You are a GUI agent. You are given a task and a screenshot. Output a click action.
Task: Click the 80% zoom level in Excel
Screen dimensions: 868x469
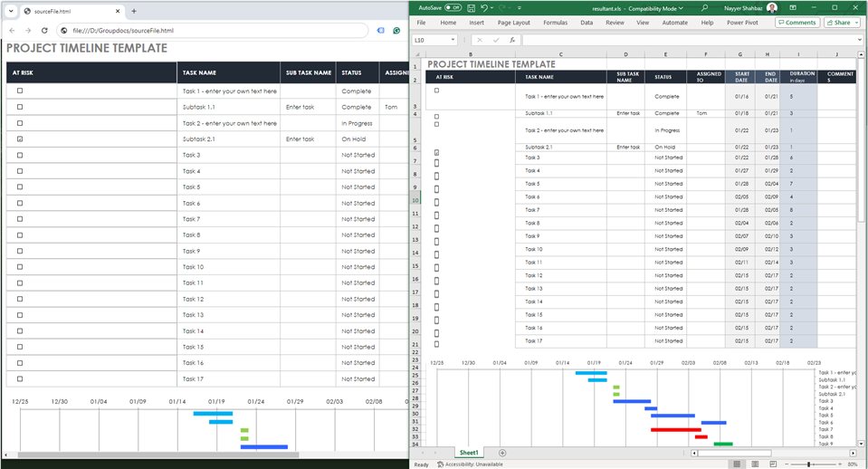point(853,464)
